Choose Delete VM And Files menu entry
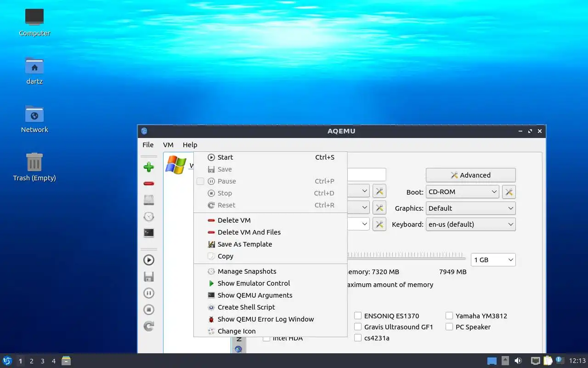The height and width of the screenshot is (368, 588). (x=270, y=232)
